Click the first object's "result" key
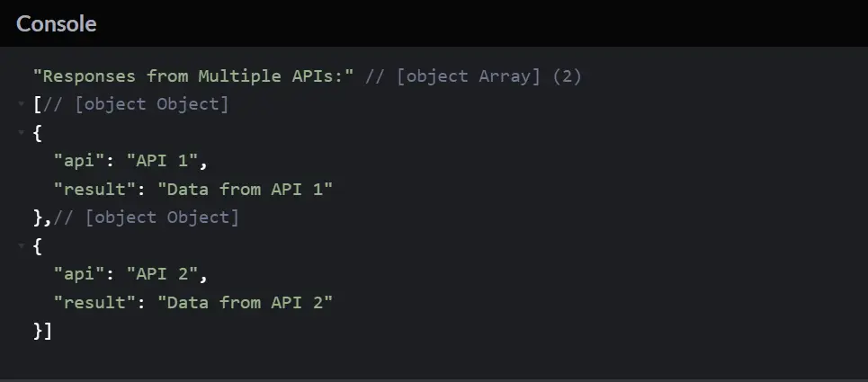The image size is (868, 382). (x=96, y=189)
